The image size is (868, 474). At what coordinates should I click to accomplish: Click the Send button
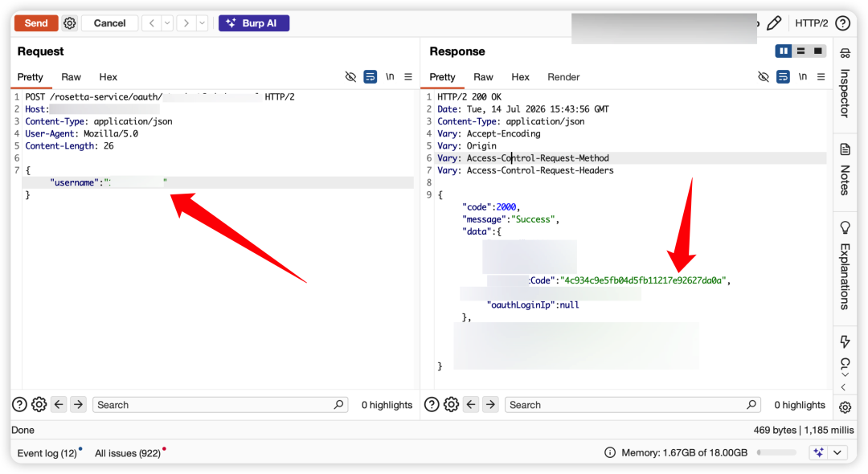point(36,23)
